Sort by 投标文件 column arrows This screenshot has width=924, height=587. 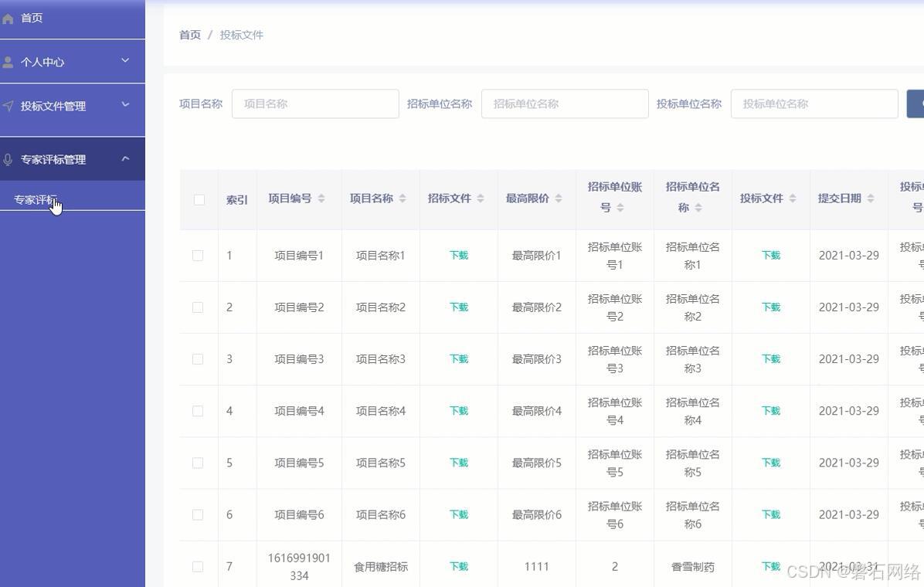click(x=793, y=198)
